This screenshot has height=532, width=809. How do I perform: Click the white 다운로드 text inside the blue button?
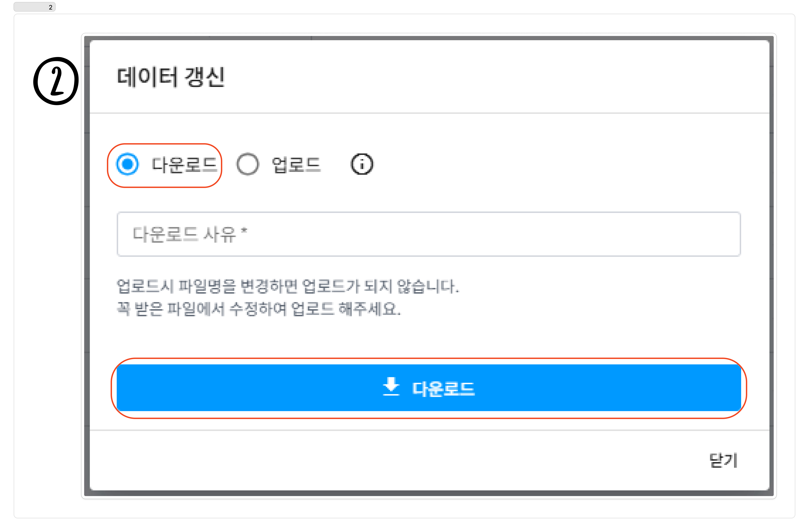443,388
